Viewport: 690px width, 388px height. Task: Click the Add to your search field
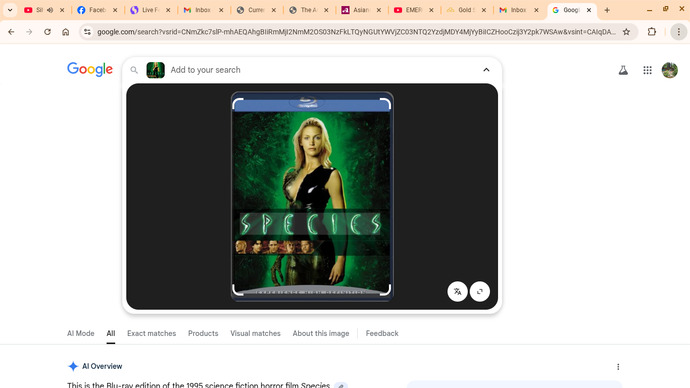[321, 70]
